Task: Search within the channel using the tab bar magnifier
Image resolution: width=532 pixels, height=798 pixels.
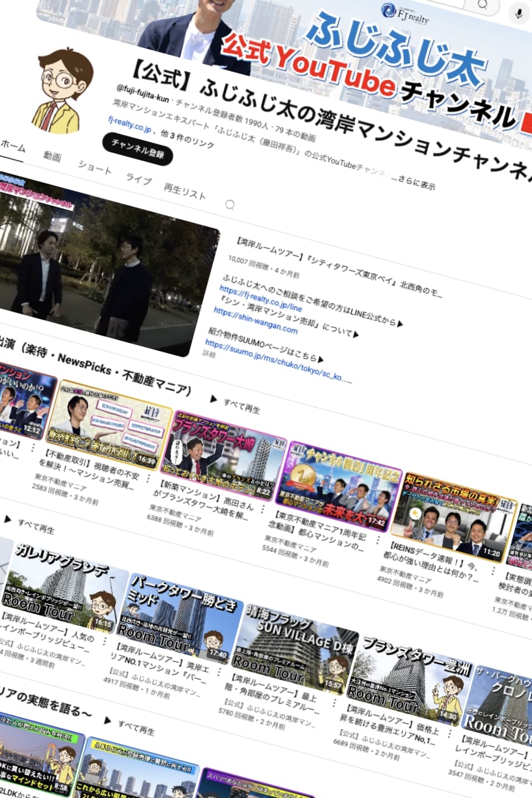Action: tap(230, 204)
